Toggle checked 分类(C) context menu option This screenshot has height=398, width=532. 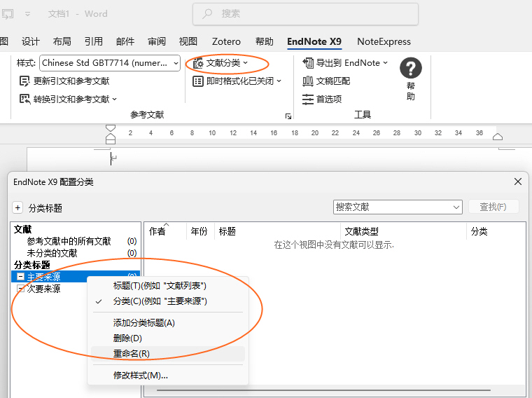168,301
